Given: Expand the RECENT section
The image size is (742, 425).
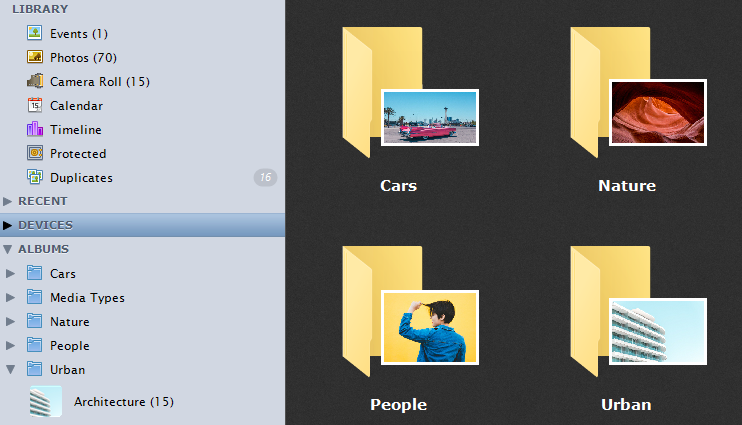Looking at the screenshot, I should click(x=8, y=201).
